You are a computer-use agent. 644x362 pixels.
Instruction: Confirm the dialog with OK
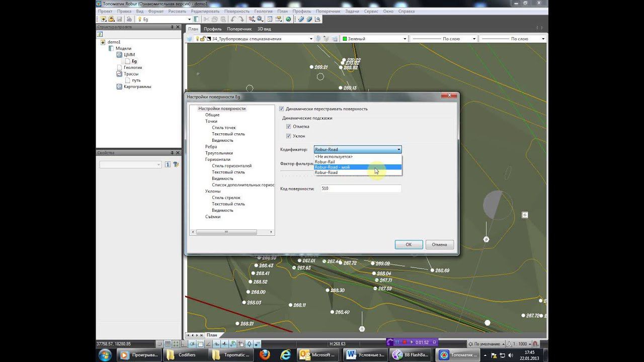click(x=409, y=244)
